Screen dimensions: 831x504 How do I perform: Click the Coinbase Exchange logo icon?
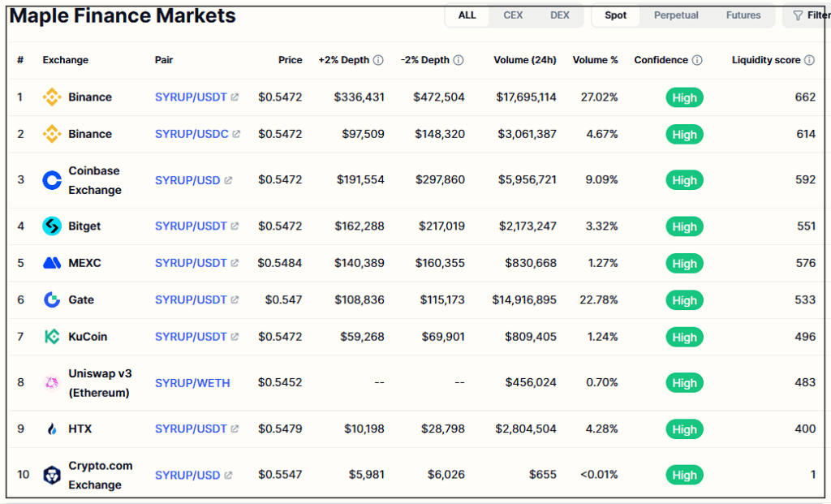click(52, 180)
